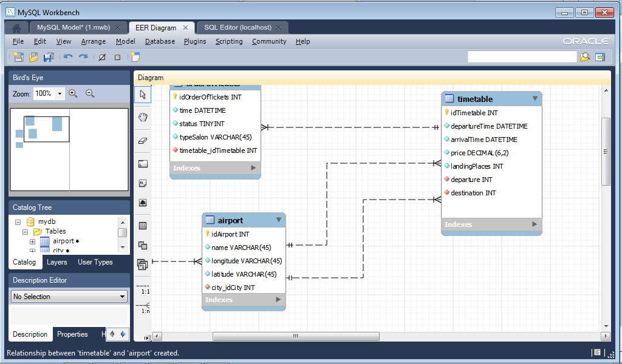The width and height of the screenshot is (622, 364).
Task: Toggle grid visibility in the toolbar
Action: pyautogui.click(x=102, y=57)
